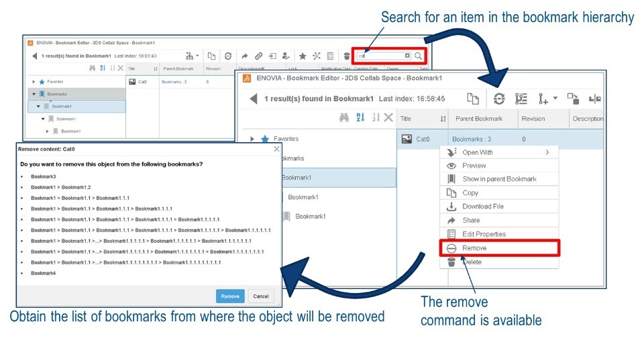Image resolution: width=644 pixels, height=338 pixels.
Task: Choose Download File from the context menu
Action: point(499,207)
